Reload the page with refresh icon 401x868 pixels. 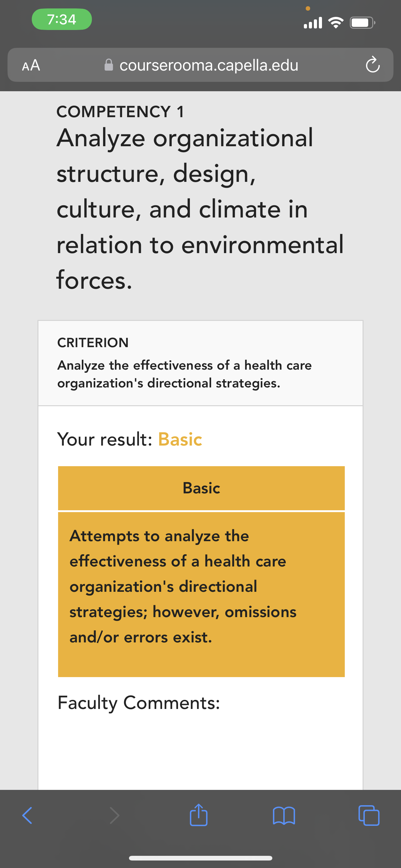(x=373, y=65)
